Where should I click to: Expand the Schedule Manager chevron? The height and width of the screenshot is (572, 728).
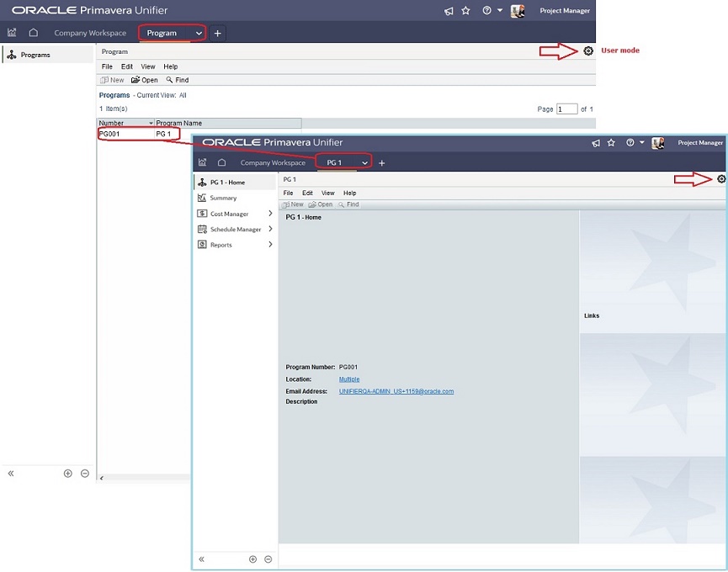pos(270,229)
